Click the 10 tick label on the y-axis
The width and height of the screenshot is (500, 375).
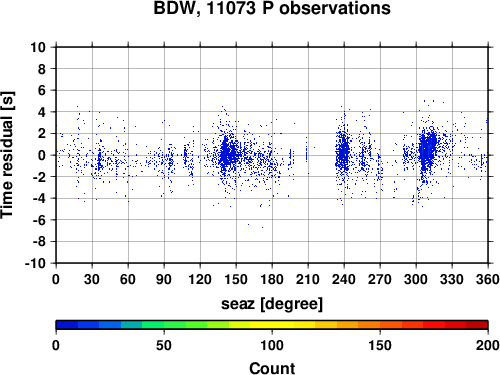coord(38,47)
